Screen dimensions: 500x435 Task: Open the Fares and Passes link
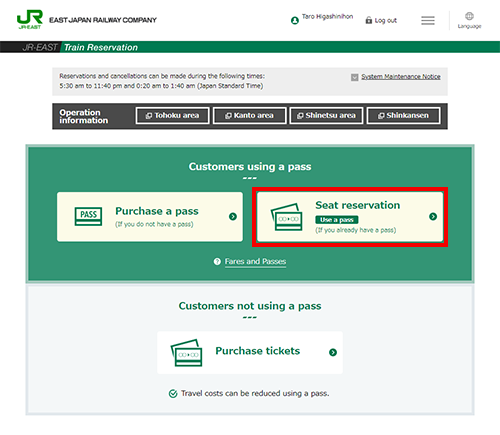255,262
